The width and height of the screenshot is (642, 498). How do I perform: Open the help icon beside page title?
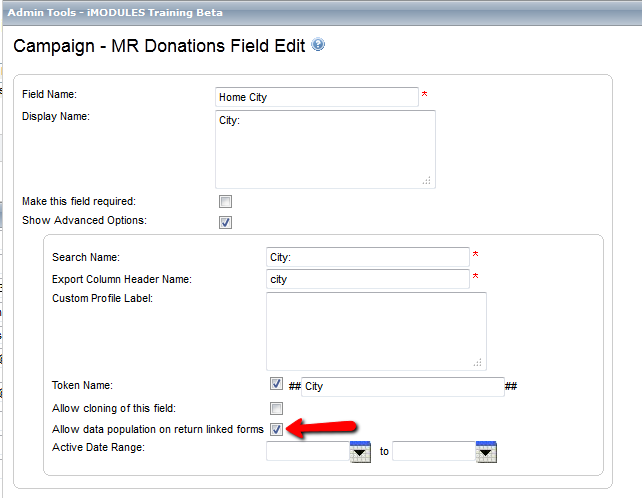[x=318, y=44]
